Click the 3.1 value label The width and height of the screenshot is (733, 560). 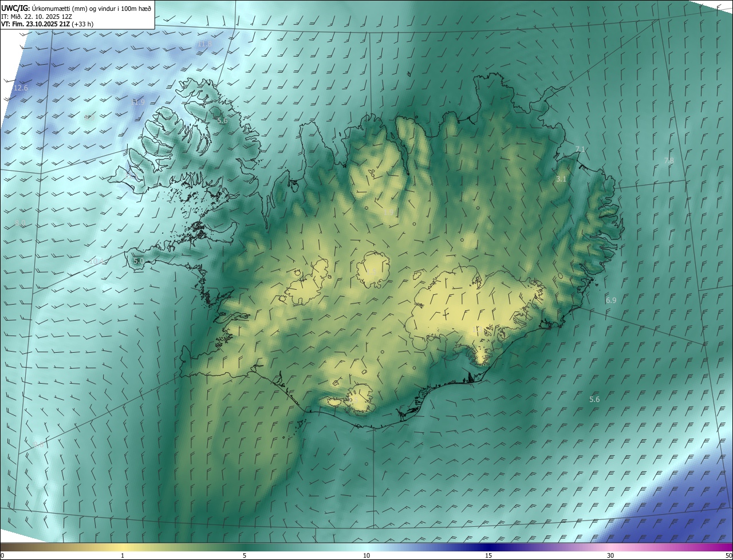click(561, 179)
